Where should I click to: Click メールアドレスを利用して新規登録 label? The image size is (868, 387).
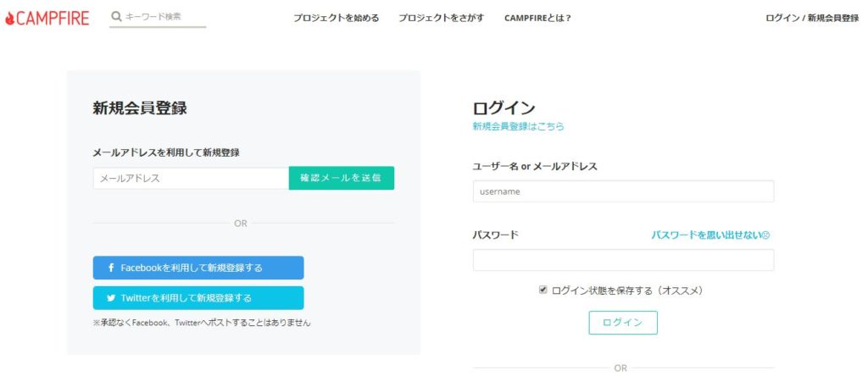166,152
